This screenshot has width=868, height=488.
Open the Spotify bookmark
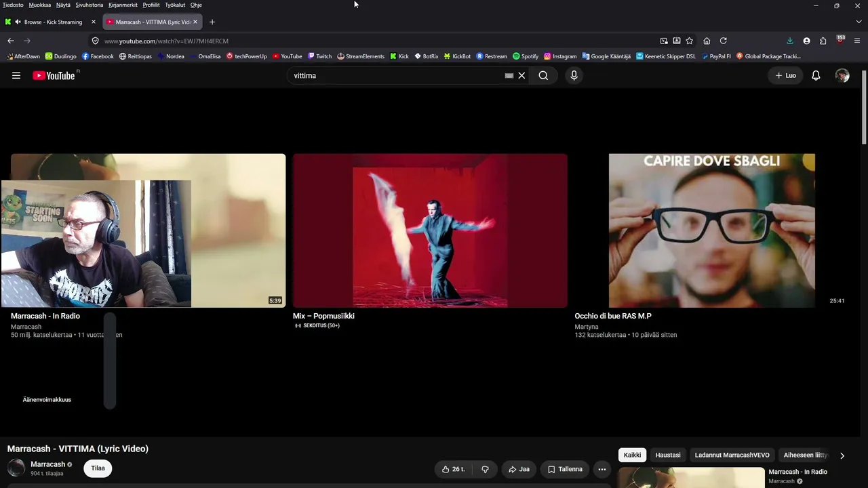pos(526,56)
